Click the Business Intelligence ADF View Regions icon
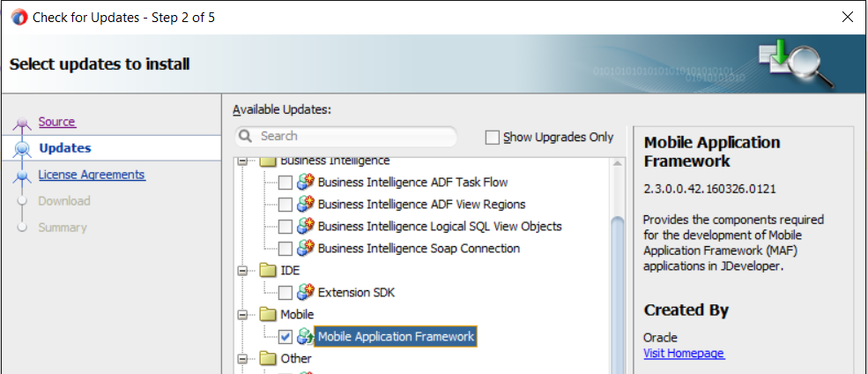The image size is (868, 374). tap(306, 204)
